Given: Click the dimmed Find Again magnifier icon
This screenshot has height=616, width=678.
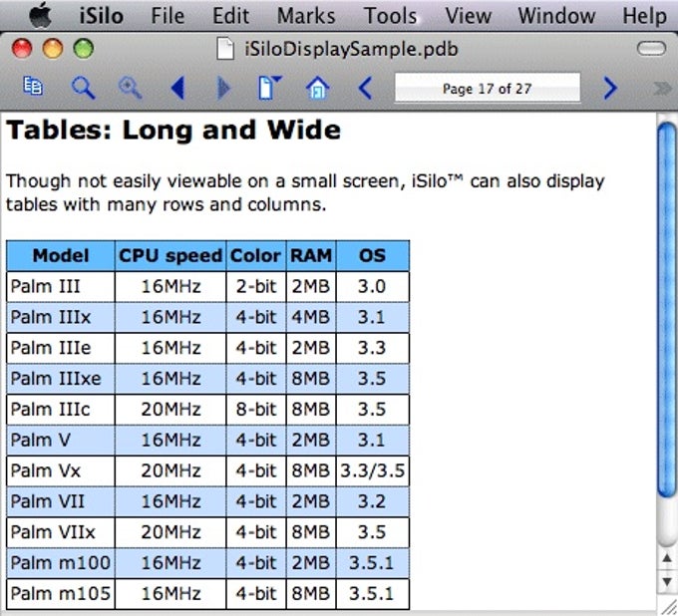Looking at the screenshot, I should click(x=130, y=88).
